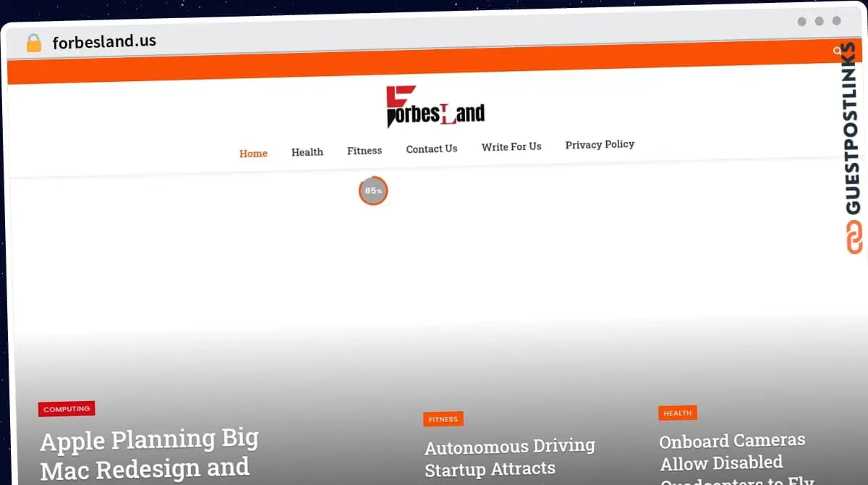
Task: Click the HEALTH category tag
Action: pos(678,413)
